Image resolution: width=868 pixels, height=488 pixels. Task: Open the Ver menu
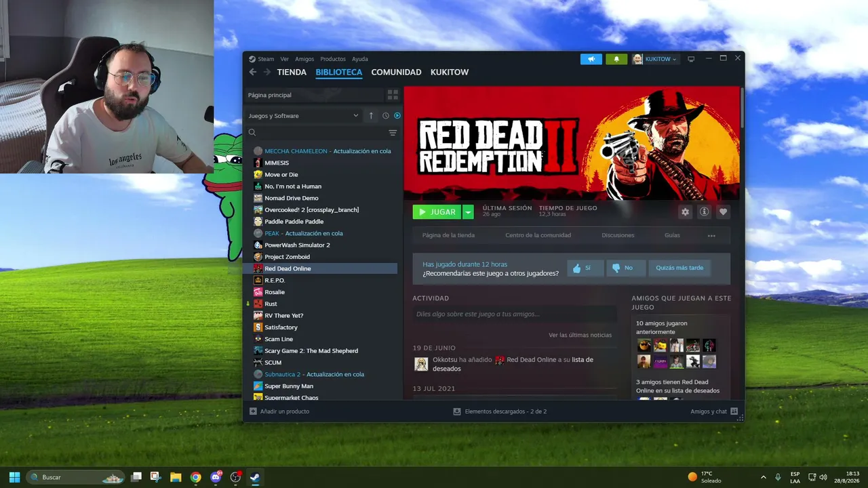pyautogui.click(x=285, y=59)
